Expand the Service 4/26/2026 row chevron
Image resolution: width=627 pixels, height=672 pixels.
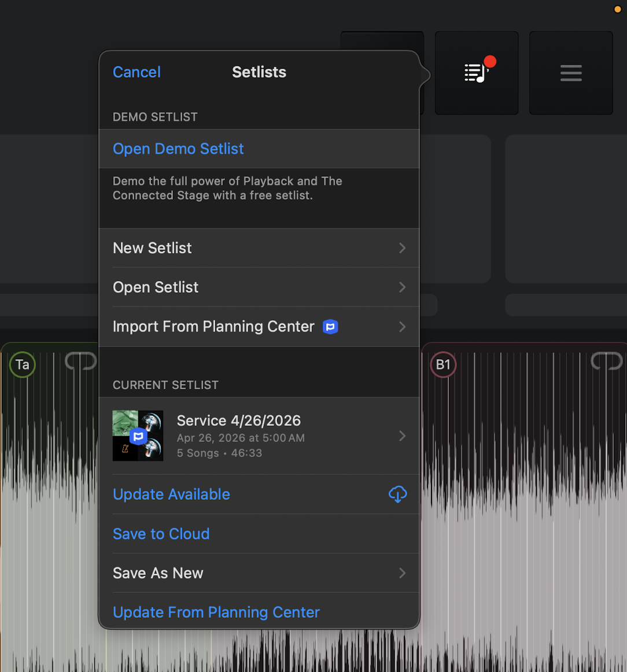[x=402, y=436]
